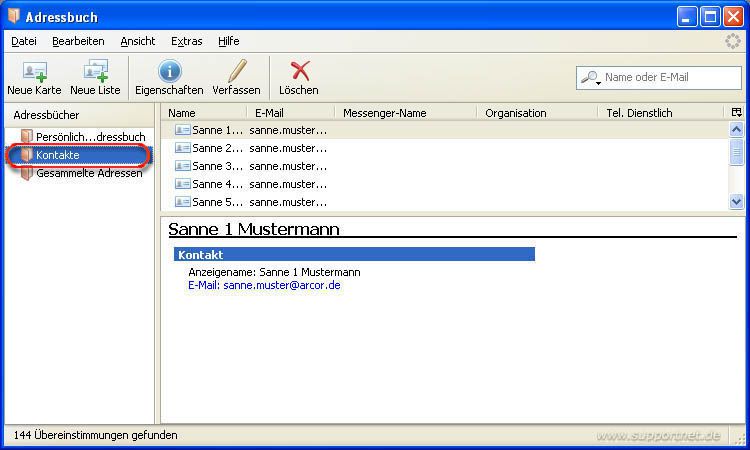Click the Neue Karte toolbar icon
750x450 pixels.
point(34,71)
